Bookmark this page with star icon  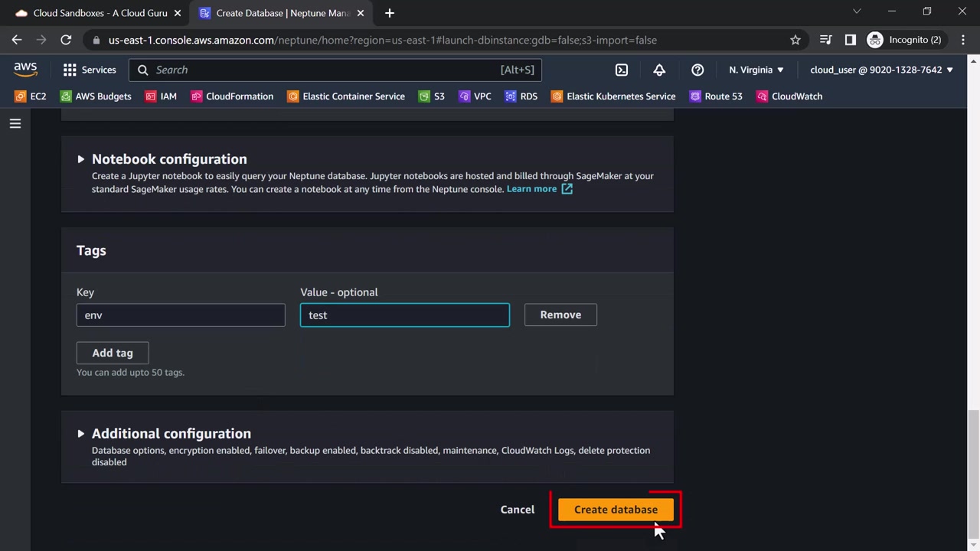(x=795, y=40)
